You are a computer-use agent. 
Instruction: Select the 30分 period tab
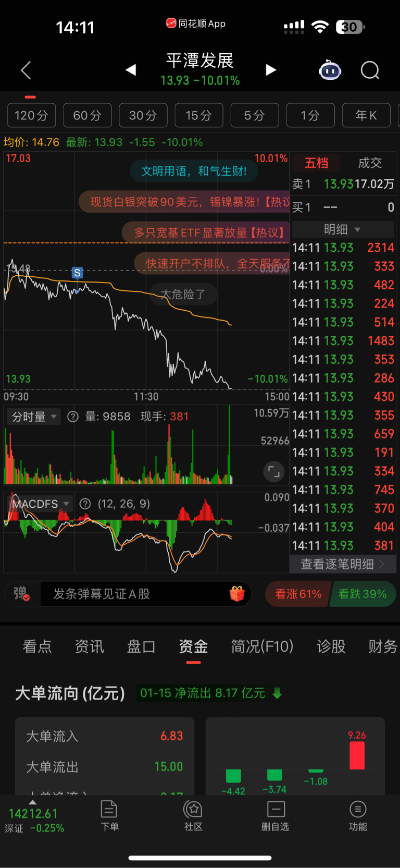coord(143,115)
